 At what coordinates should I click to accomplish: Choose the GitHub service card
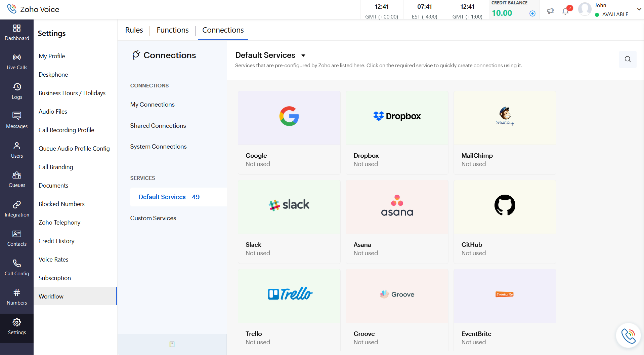(505, 222)
